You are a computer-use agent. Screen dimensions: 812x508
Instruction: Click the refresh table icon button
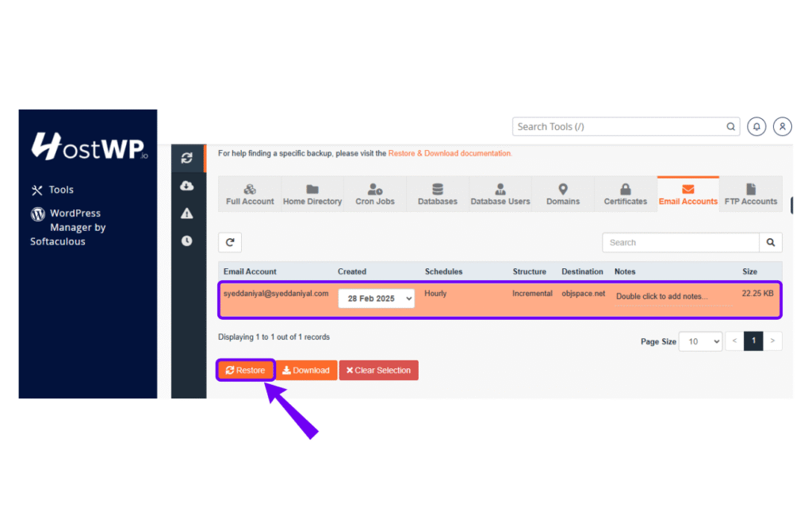pos(230,243)
